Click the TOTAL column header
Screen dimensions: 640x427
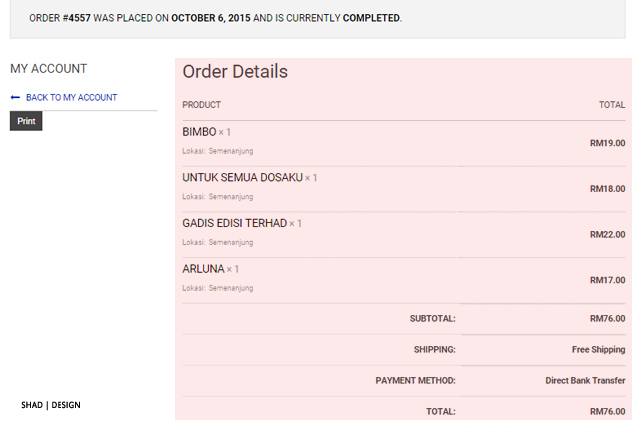611,105
